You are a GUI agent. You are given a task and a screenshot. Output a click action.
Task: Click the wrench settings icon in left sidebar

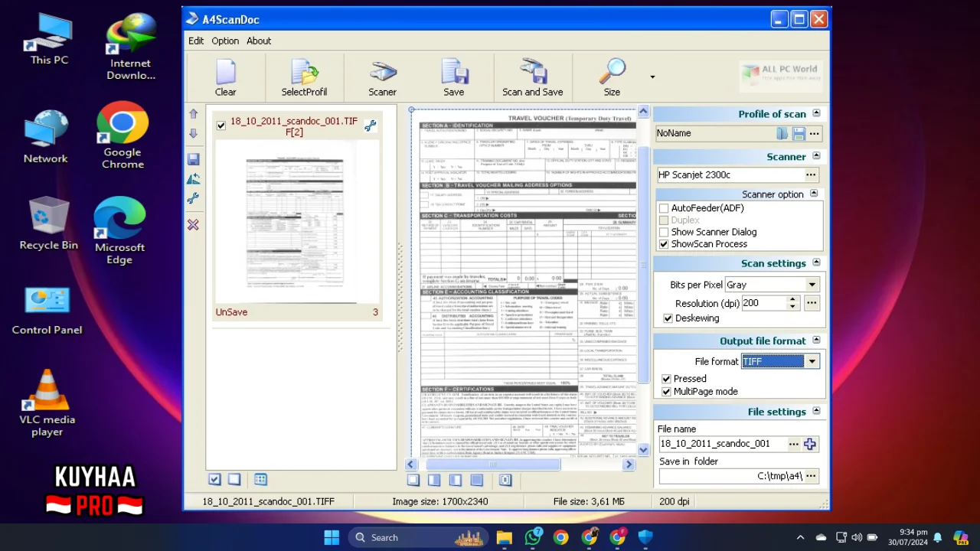tap(193, 199)
